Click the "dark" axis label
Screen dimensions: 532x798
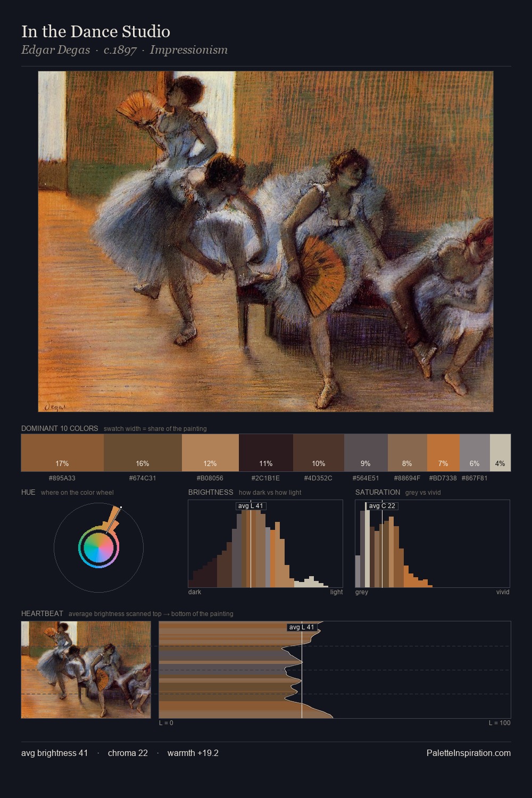click(195, 592)
